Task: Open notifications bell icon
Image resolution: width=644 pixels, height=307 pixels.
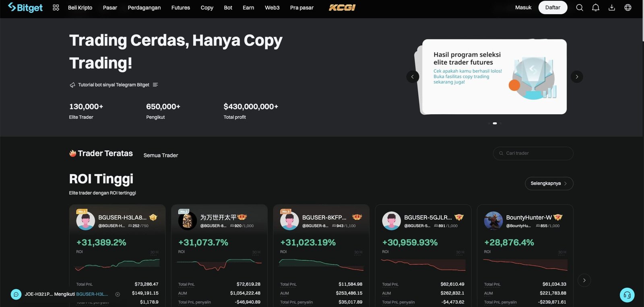Action: pyautogui.click(x=596, y=8)
